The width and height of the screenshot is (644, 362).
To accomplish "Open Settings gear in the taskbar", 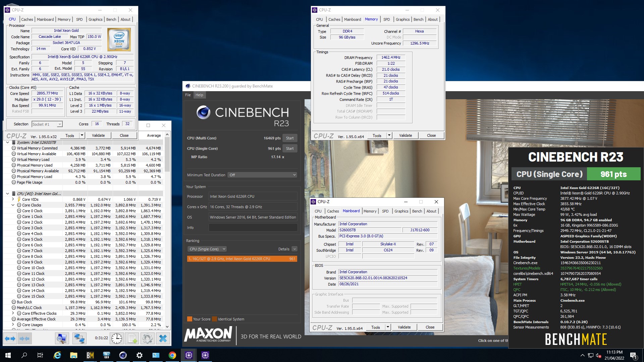I will (140, 355).
